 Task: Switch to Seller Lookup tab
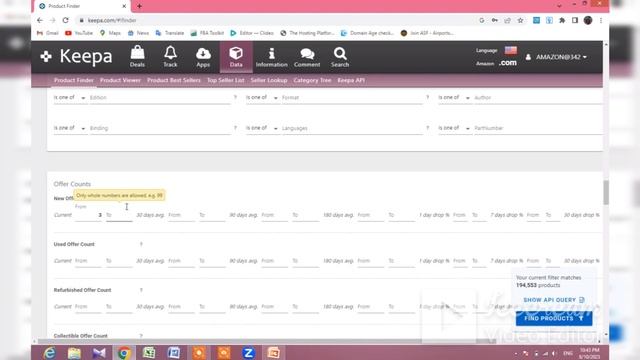coord(269,80)
